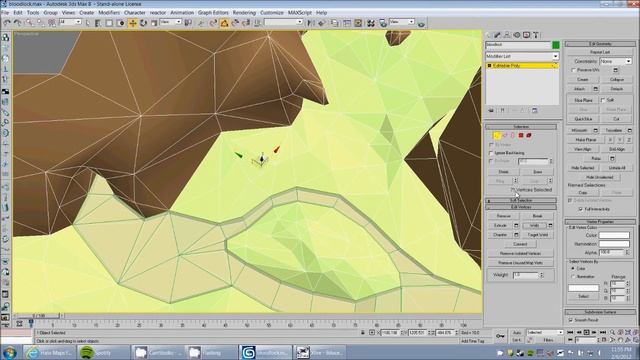Open the Modifier List dropdown
The width and height of the screenshot is (640, 360).
[522, 56]
